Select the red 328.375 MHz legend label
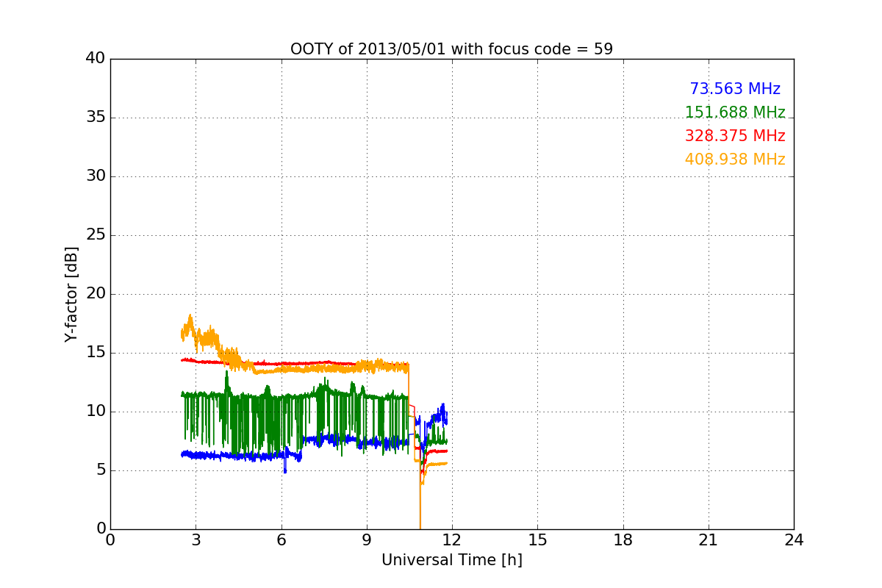The image size is (882, 588). tap(735, 136)
